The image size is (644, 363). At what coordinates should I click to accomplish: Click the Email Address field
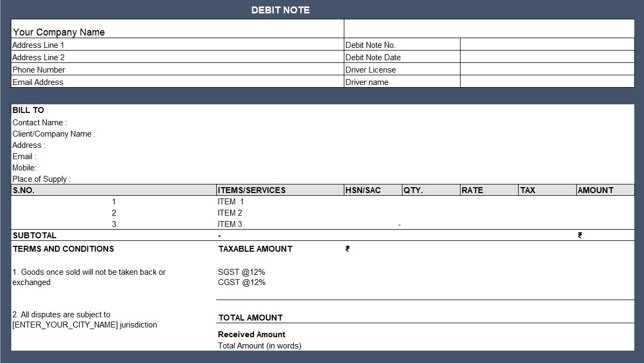tap(38, 82)
